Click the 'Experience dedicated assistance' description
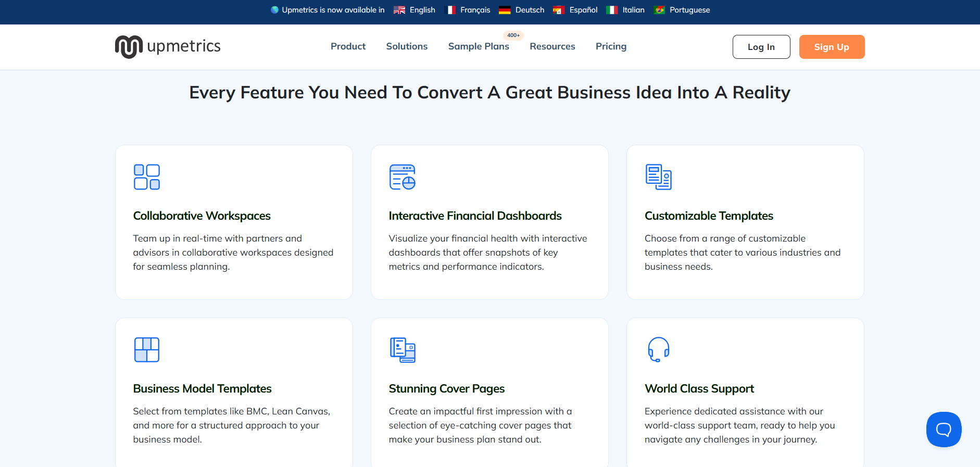Viewport: 980px width, 467px height. click(x=739, y=425)
